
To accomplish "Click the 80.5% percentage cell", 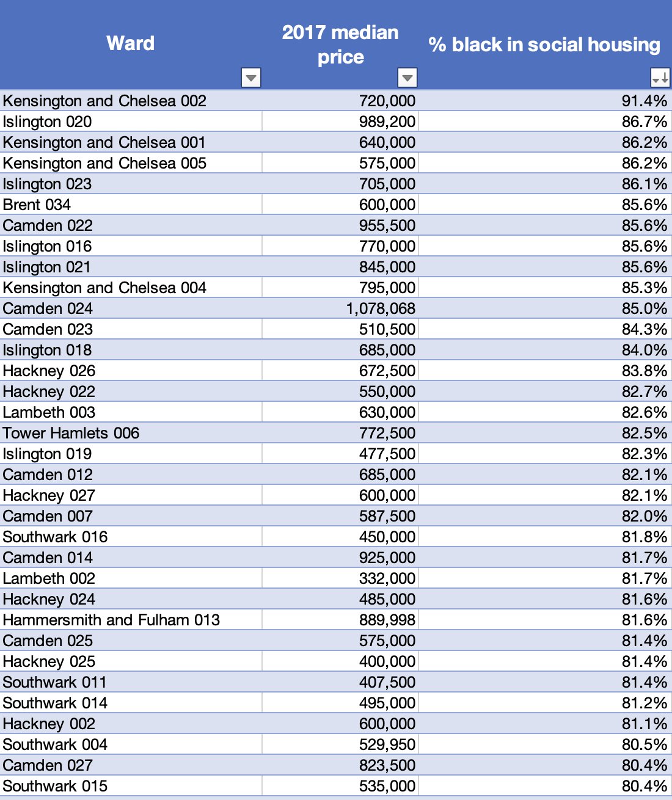I will pyautogui.click(x=545, y=744).
